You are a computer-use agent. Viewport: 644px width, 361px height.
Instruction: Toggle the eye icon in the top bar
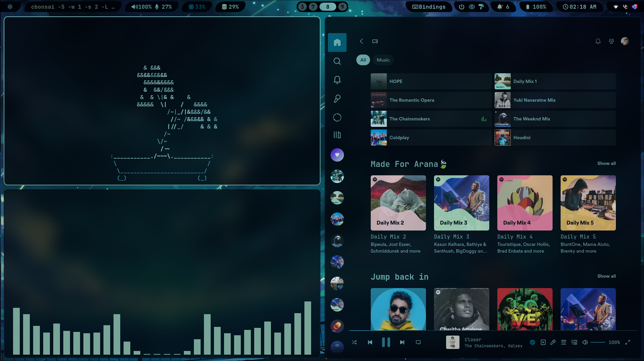click(x=472, y=7)
